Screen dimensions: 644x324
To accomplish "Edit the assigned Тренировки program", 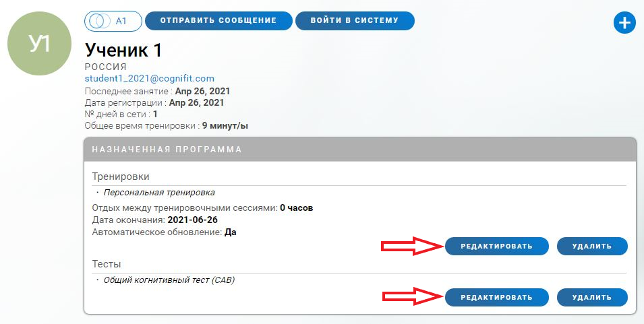I will (496, 247).
